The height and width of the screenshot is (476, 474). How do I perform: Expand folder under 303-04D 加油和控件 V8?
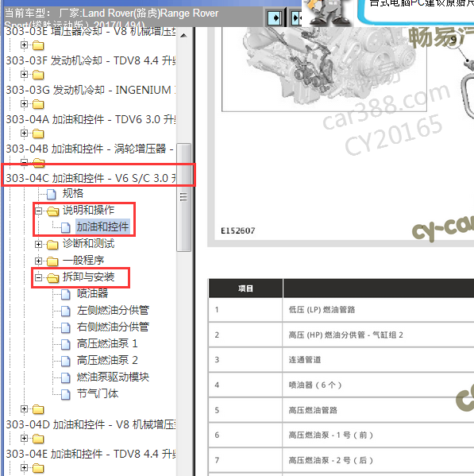click(x=24, y=439)
